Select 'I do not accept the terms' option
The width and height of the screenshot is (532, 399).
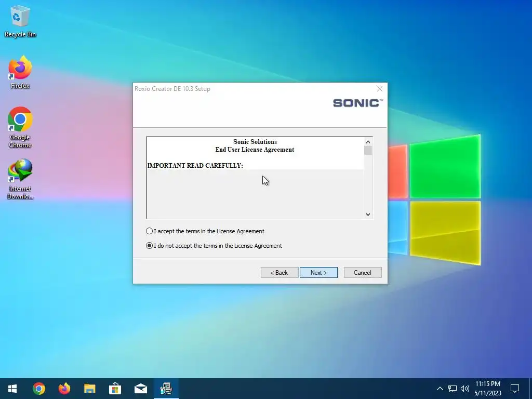click(x=149, y=246)
